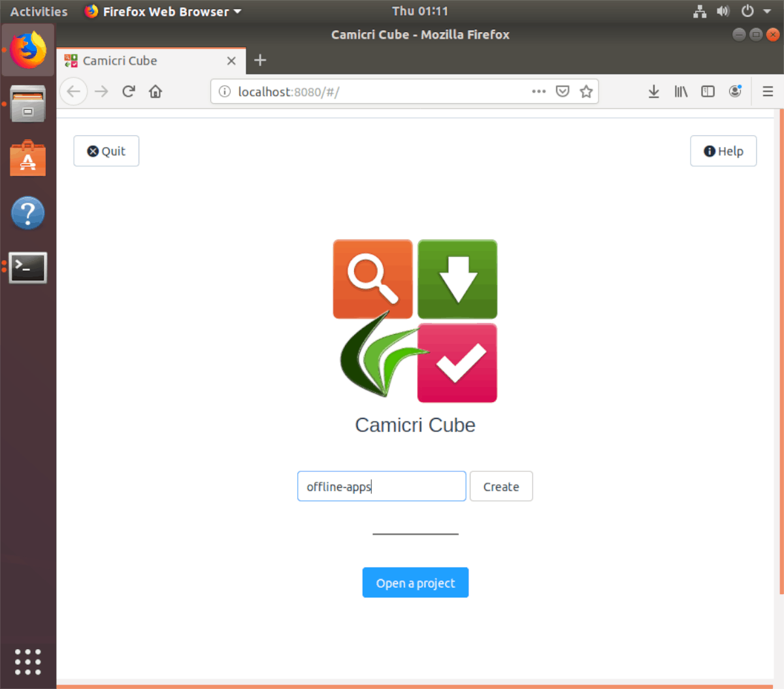Open the Files icon in the dock

coord(27,104)
